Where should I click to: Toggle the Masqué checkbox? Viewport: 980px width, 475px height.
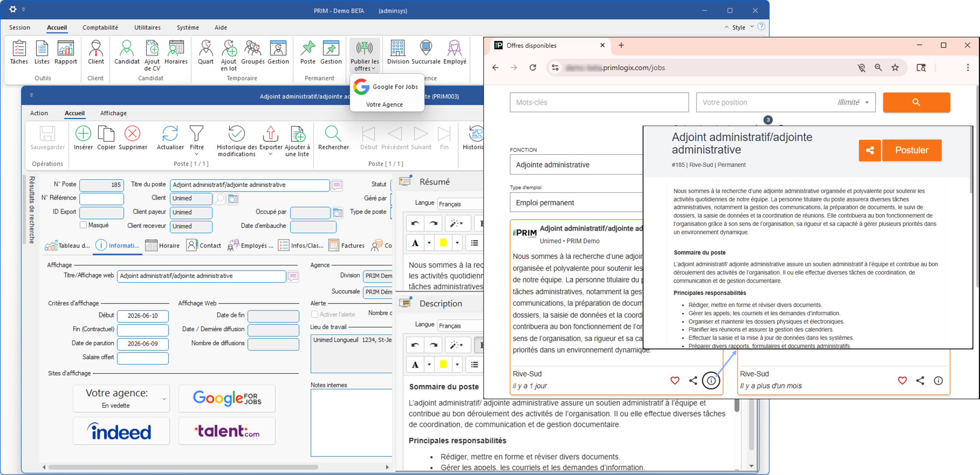[83, 225]
